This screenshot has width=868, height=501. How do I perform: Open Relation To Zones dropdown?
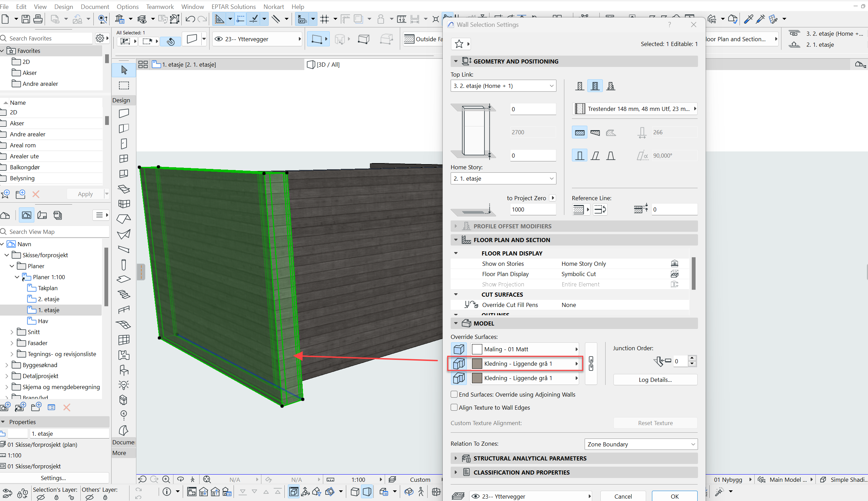(x=641, y=444)
